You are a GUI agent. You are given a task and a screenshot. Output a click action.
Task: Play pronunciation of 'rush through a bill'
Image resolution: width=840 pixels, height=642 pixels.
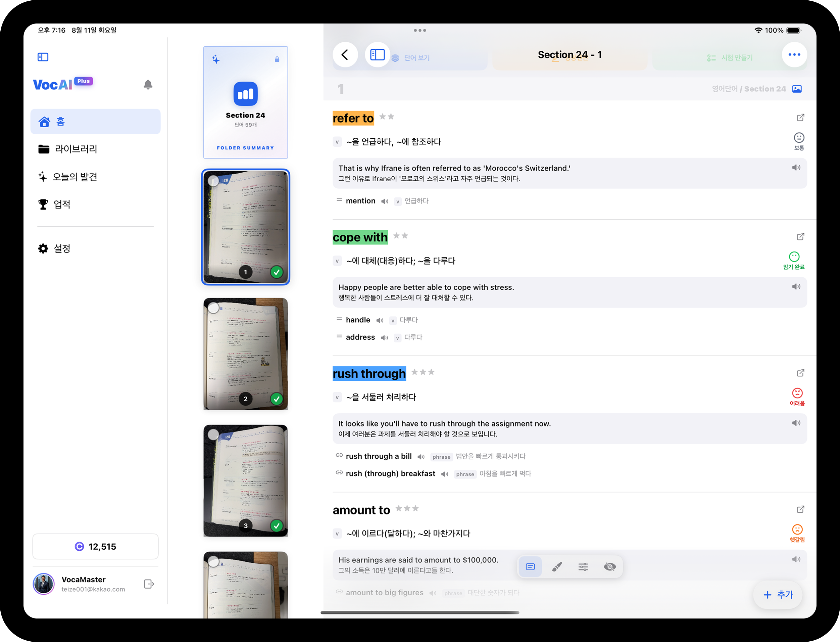421,457
